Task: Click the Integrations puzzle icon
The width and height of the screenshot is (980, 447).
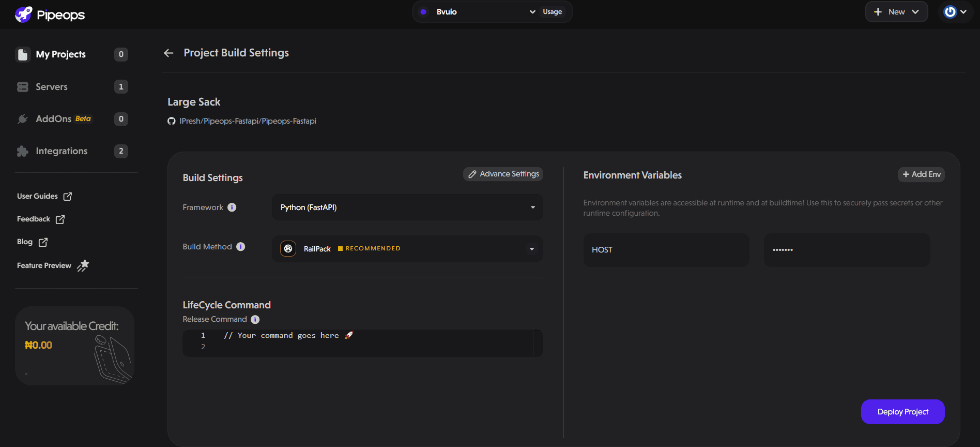Action: click(23, 151)
